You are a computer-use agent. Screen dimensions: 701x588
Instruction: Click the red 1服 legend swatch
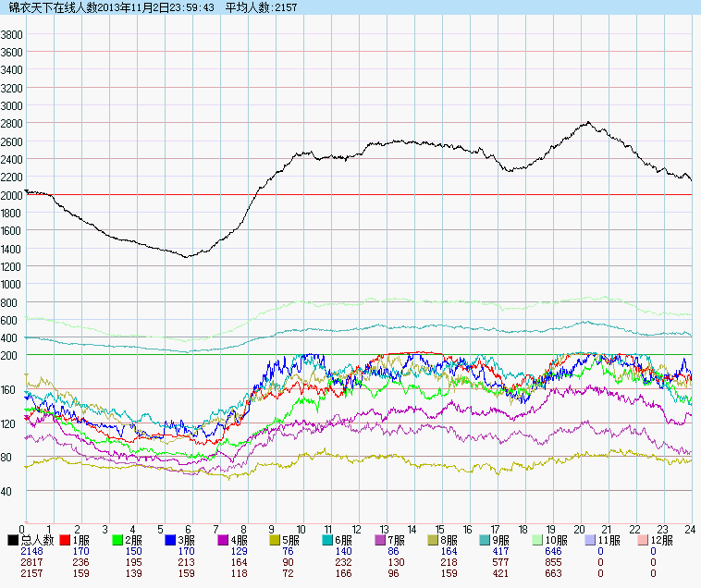pos(66,540)
